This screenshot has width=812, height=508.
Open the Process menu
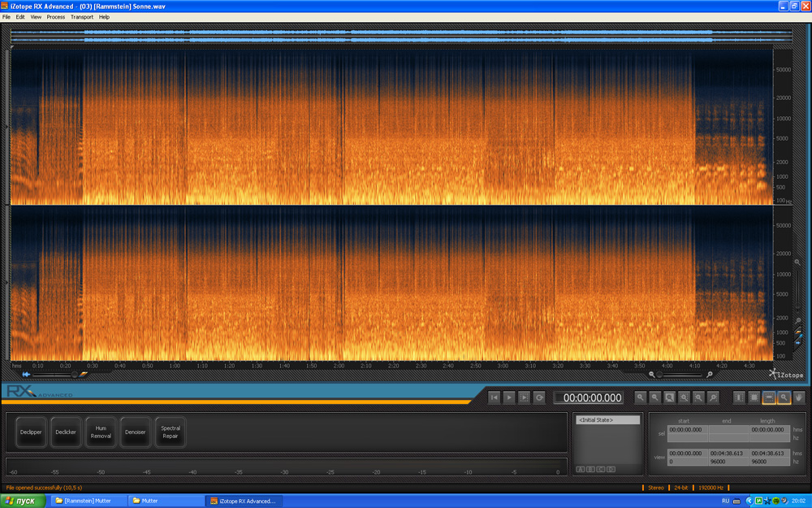coord(56,17)
